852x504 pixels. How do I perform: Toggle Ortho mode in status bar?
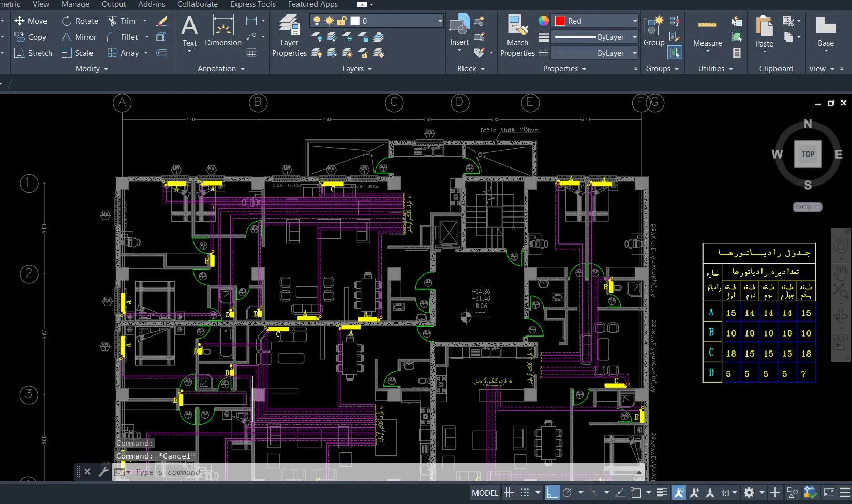point(552,493)
